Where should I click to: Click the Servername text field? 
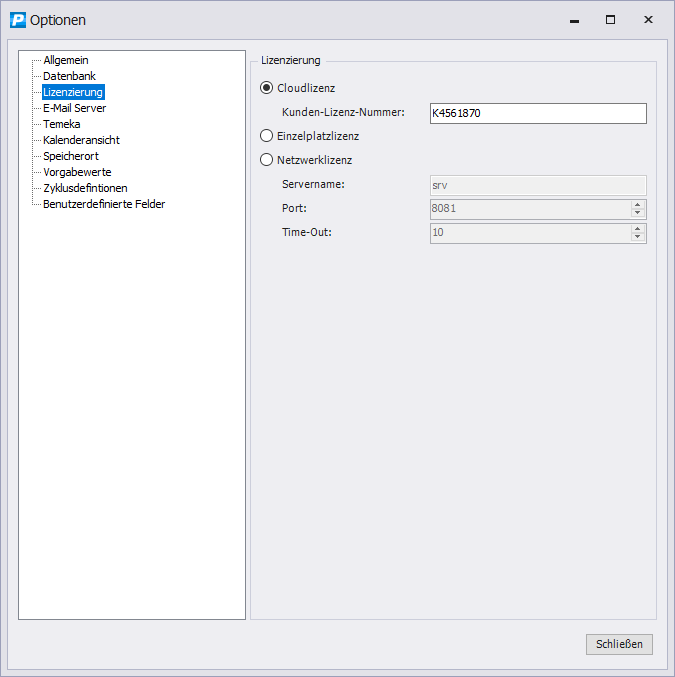click(x=537, y=185)
